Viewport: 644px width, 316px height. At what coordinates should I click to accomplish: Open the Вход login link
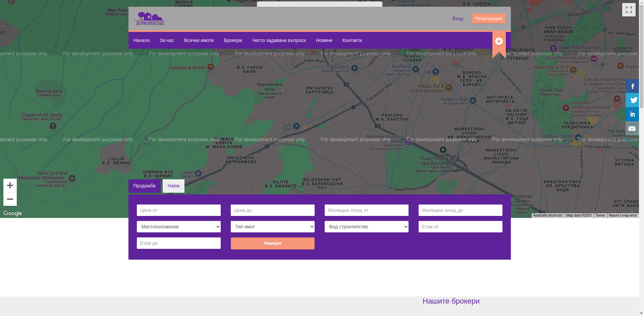[458, 18]
